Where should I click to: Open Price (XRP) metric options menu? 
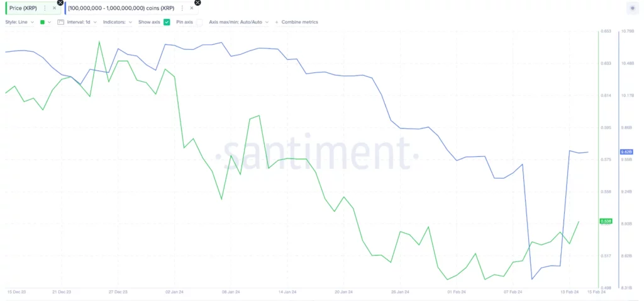(45, 8)
